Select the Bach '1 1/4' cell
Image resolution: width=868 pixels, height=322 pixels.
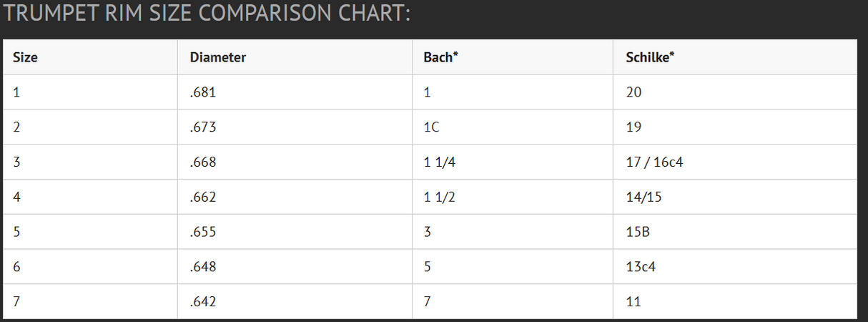click(440, 162)
